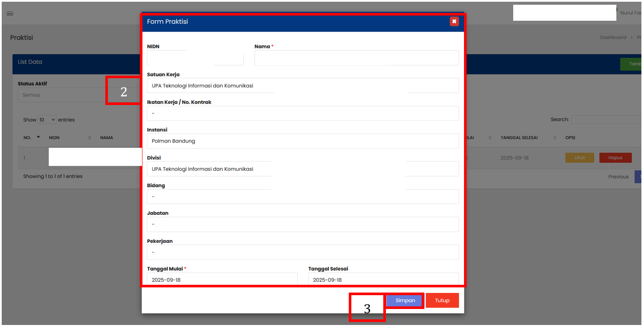Sort by the Tanggal Selesai column arrows
644x328 pixels.
click(x=555, y=138)
